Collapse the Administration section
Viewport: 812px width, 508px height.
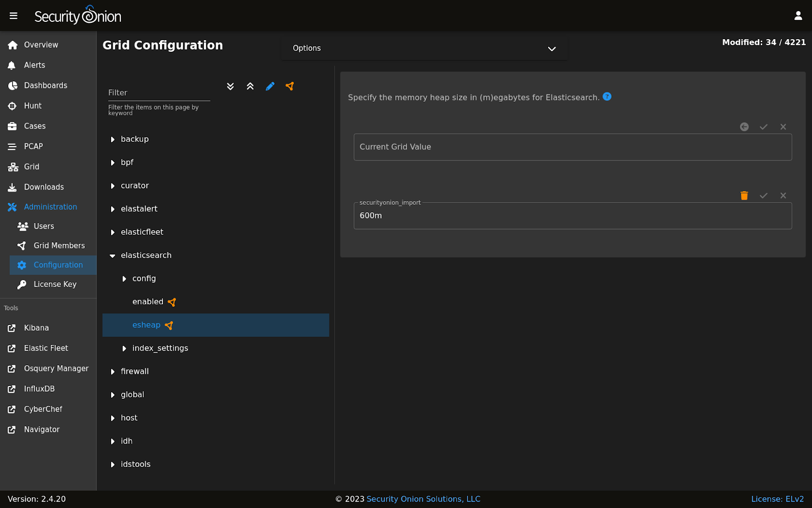click(48, 207)
